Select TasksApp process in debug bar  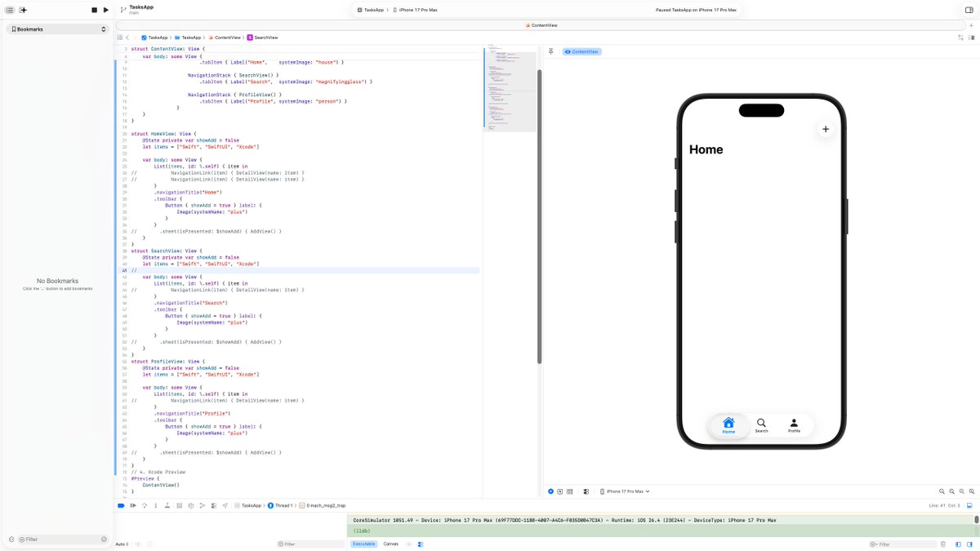pyautogui.click(x=247, y=505)
